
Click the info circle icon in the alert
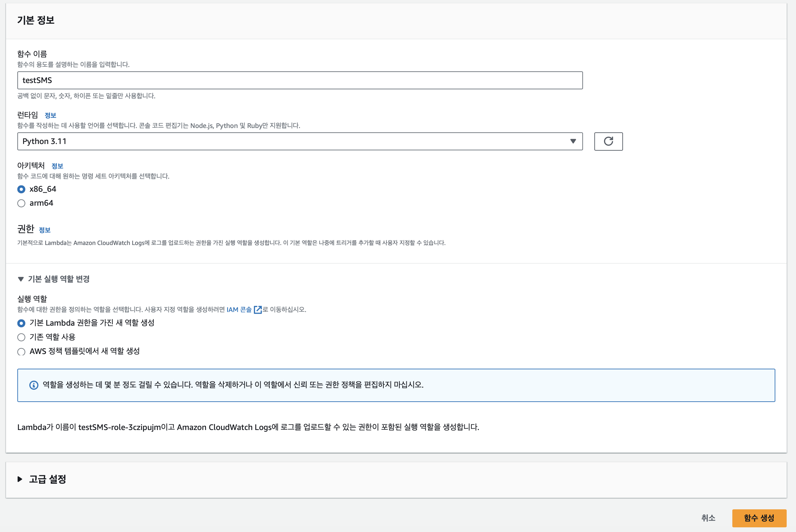tap(34, 385)
